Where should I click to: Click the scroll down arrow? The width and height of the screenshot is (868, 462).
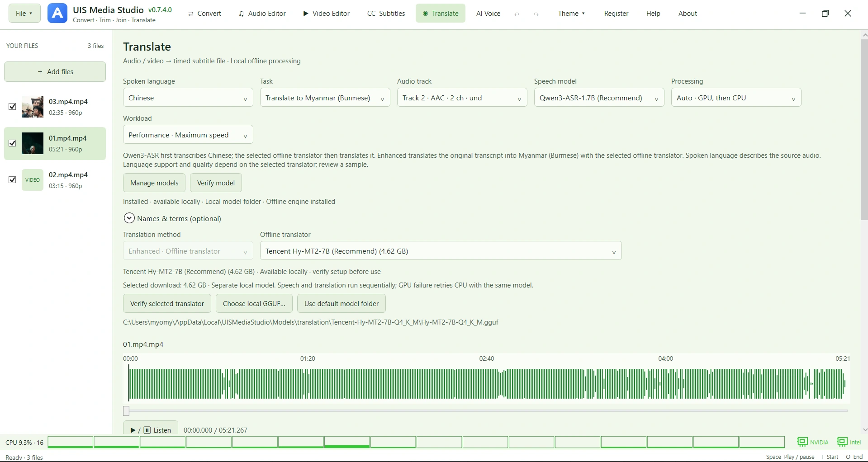pyautogui.click(x=864, y=429)
